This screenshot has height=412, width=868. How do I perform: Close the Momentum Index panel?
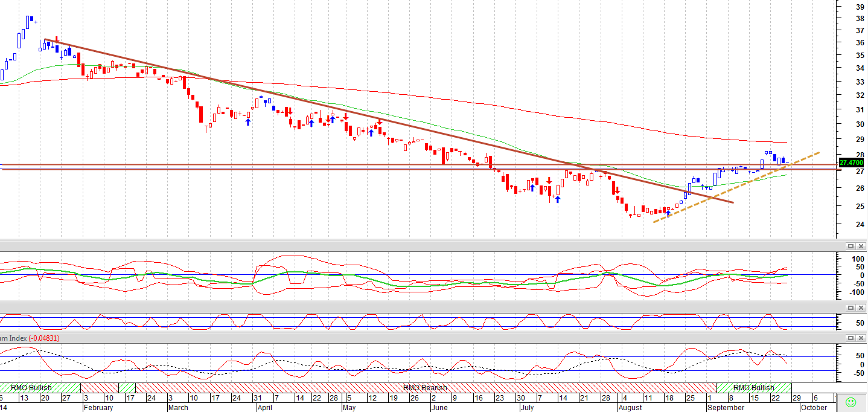point(860,339)
